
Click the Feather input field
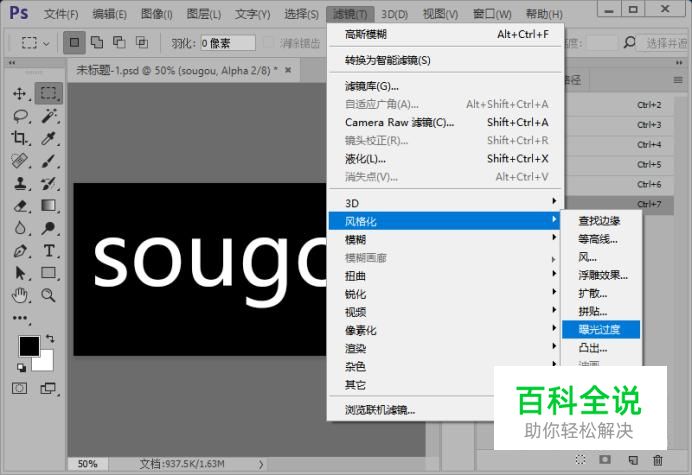point(228,43)
